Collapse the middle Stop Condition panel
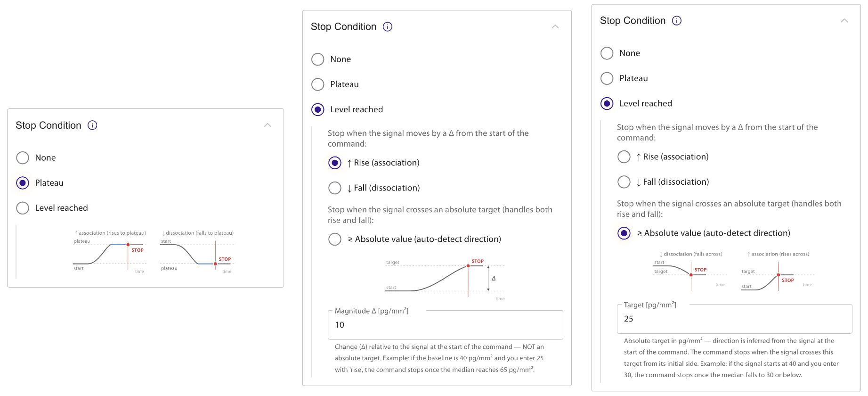This screenshot has width=868, height=396. [555, 27]
